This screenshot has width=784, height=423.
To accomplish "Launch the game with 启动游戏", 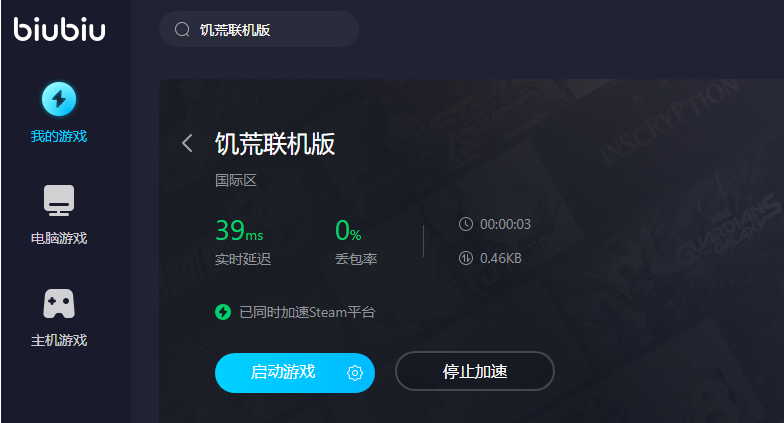I will 283,372.
